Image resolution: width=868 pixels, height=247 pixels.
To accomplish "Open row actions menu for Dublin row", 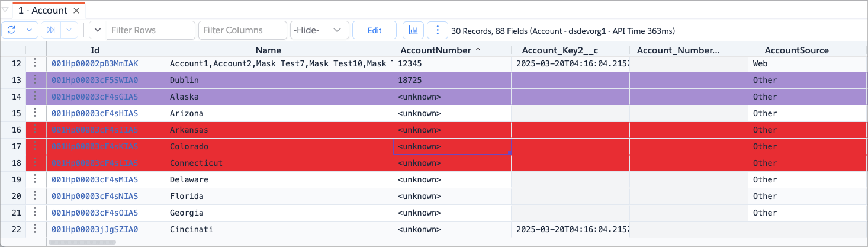I will (x=35, y=80).
